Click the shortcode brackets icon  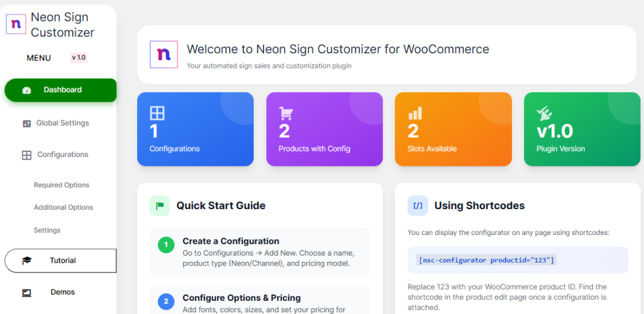[x=418, y=205]
